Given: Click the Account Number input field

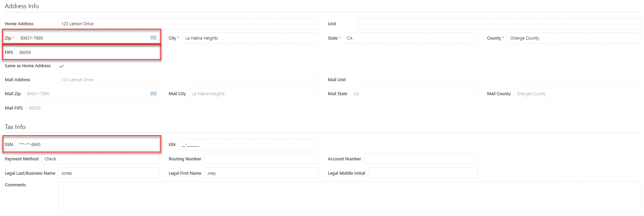Looking at the screenshot, I should point(421,159).
